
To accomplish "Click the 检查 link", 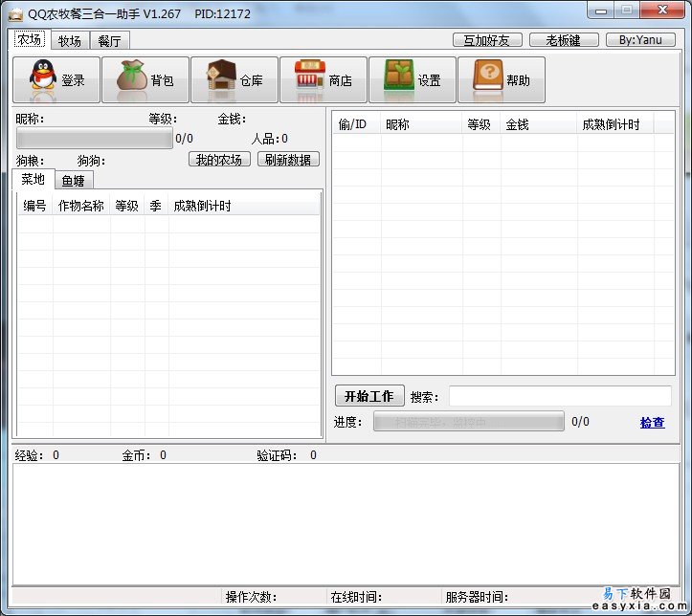I will [653, 423].
